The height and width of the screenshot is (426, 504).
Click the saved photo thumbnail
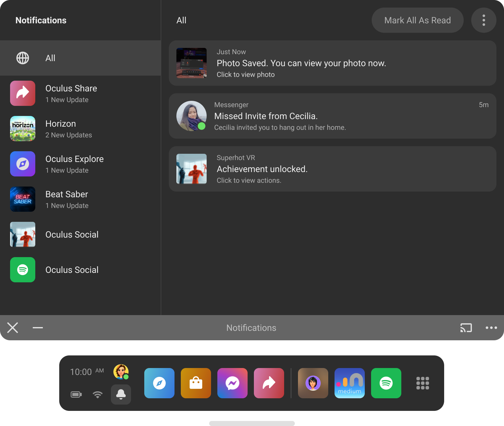(x=192, y=63)
